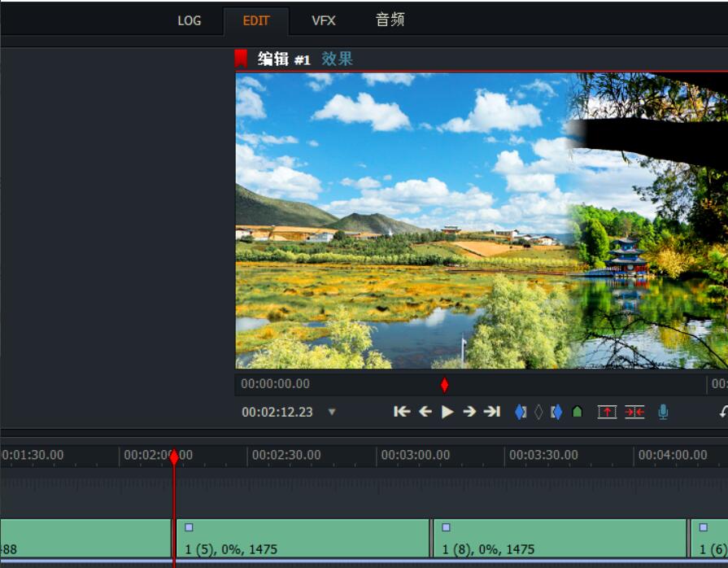
Task: Click the current timecode 00:02:12.23 field
Action: click(x=277, y=412)
